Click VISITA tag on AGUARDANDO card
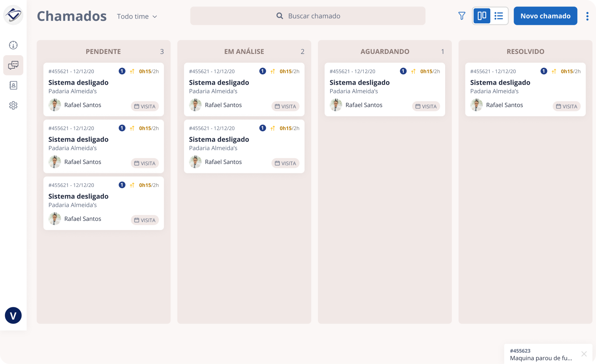 click(x=426, y=106)
